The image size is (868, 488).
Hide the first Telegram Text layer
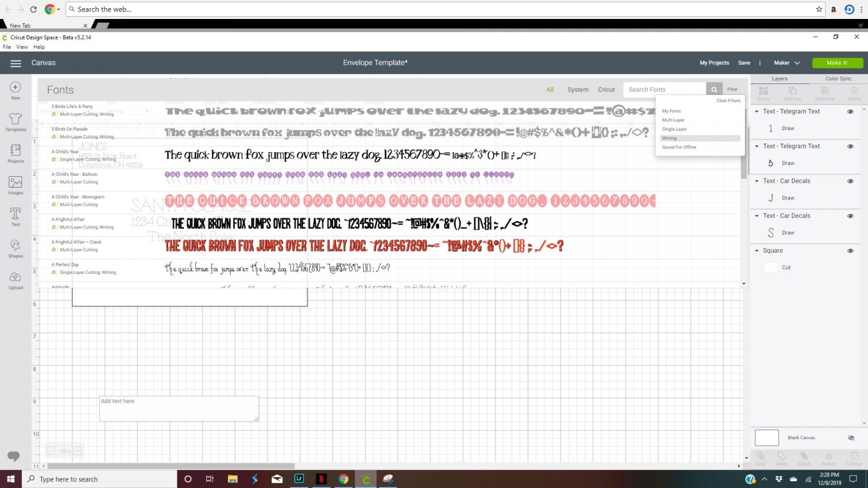pos(850,112)
